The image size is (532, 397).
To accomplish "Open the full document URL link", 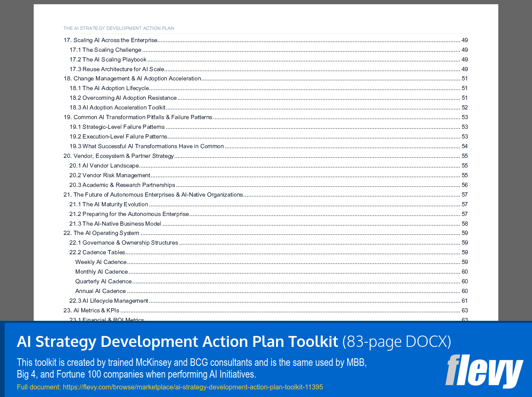I will coord(192,386).
